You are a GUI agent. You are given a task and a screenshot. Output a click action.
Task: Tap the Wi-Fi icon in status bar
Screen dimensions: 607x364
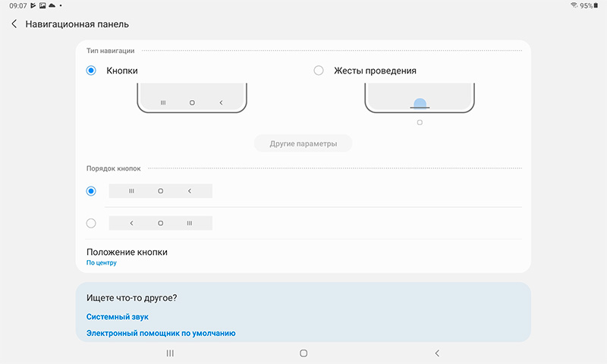574,5
